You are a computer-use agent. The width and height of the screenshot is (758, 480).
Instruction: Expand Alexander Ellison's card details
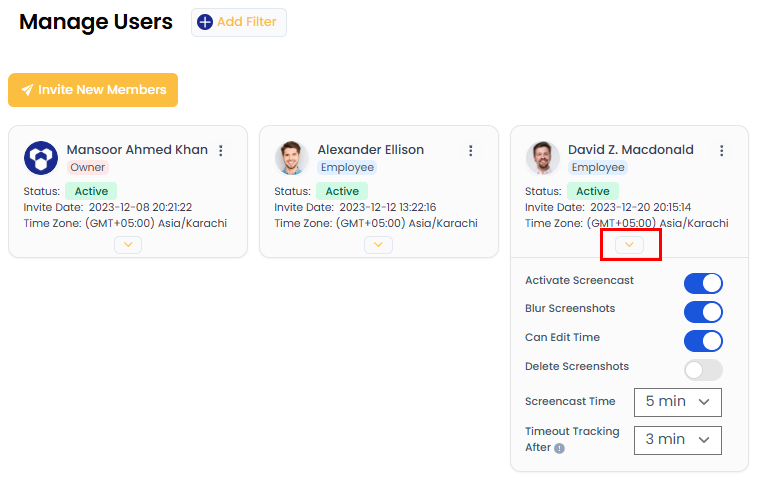tap(378, 244)
